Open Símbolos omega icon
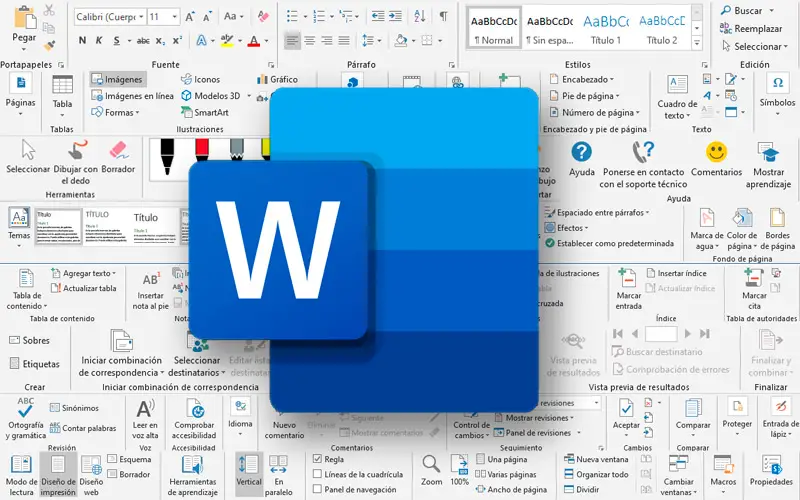This screenshot has width=800, height=500. pos(778,83)
